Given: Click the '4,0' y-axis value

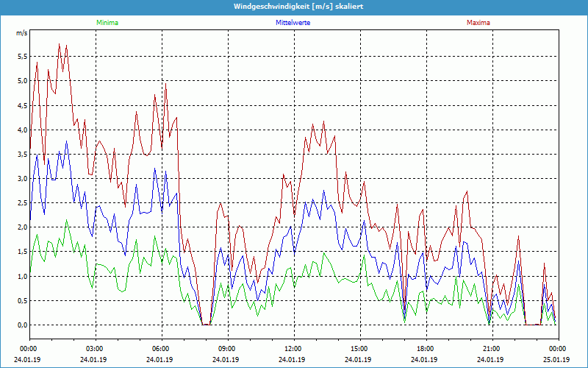Looking at the screenshot, I should click(23, 130).
